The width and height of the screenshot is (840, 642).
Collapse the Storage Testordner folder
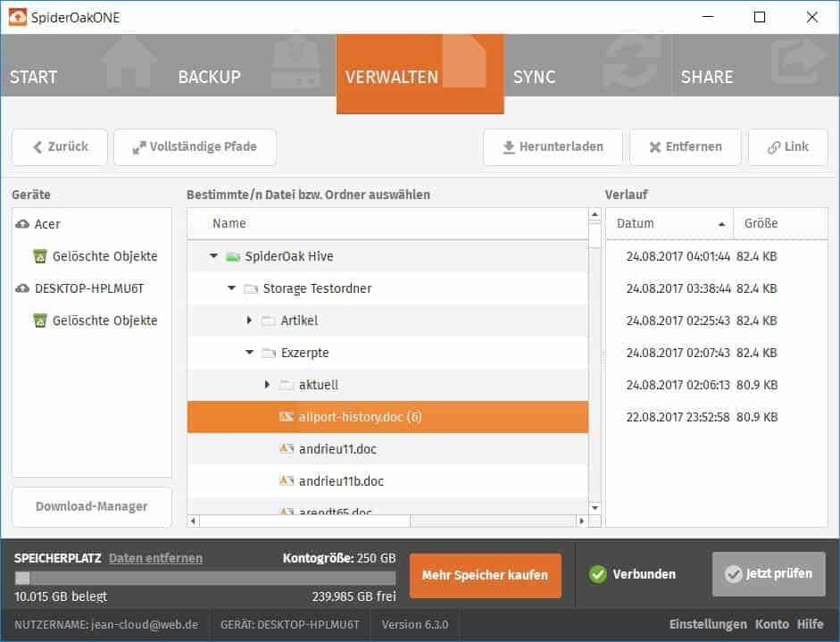pos(231,288)
